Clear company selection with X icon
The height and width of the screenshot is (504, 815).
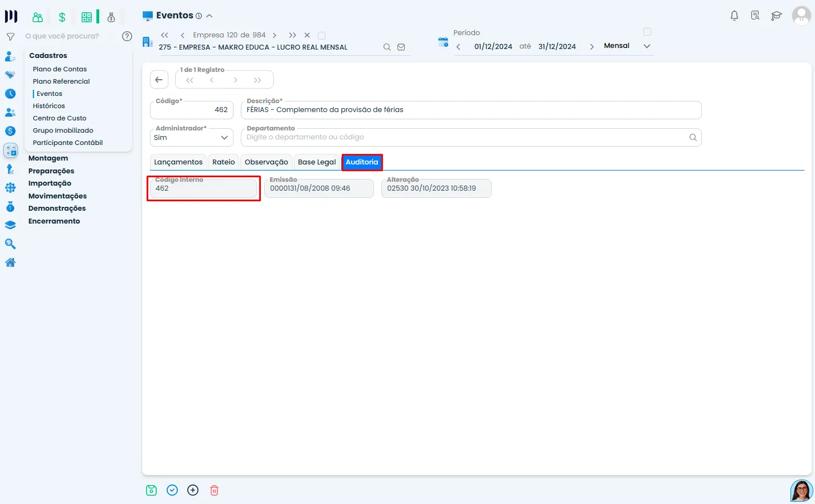307,35
